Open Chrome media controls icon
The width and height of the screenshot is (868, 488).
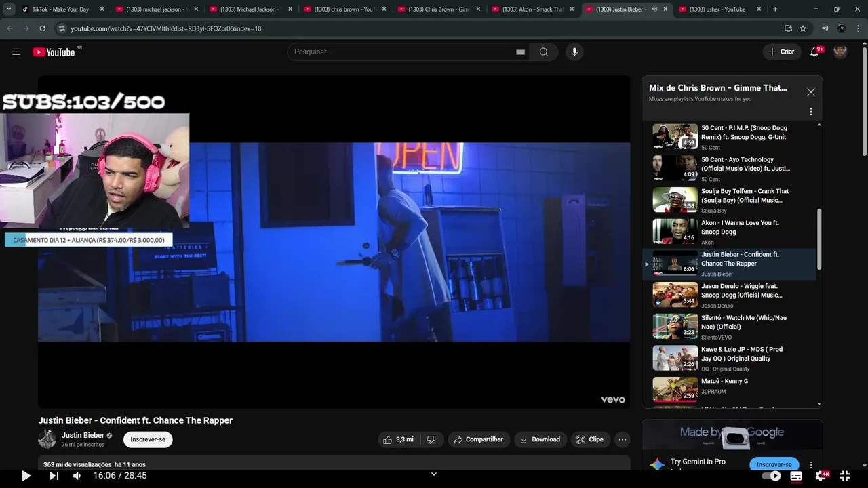click(x=825, y=28)
